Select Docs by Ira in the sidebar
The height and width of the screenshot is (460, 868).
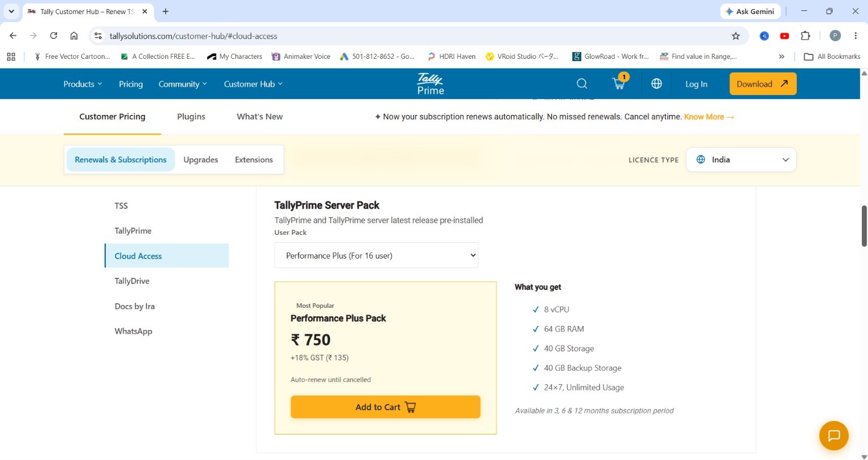pyautogui.click(x=135, y=306)
